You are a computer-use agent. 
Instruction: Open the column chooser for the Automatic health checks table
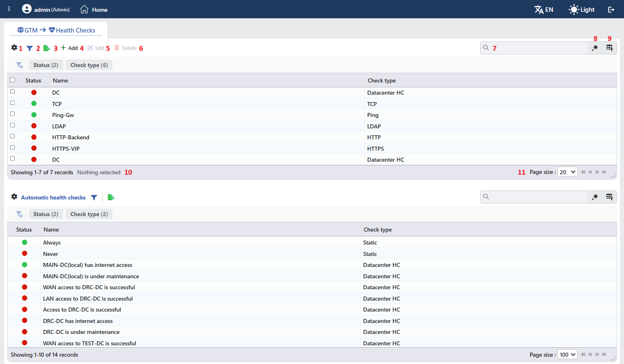[x=609, y=197]
